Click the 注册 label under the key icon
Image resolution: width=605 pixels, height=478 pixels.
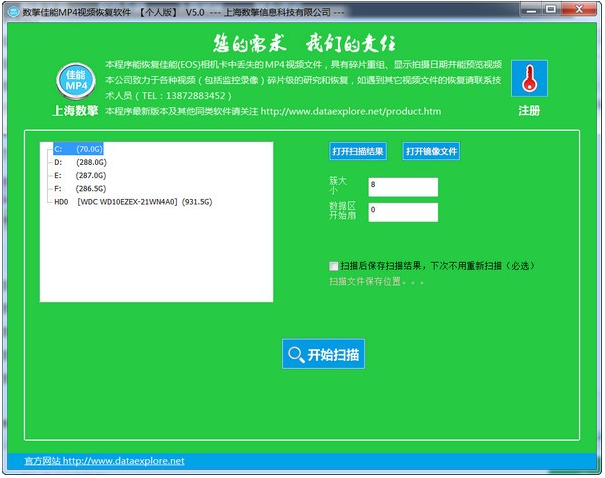tap(529, 111)
